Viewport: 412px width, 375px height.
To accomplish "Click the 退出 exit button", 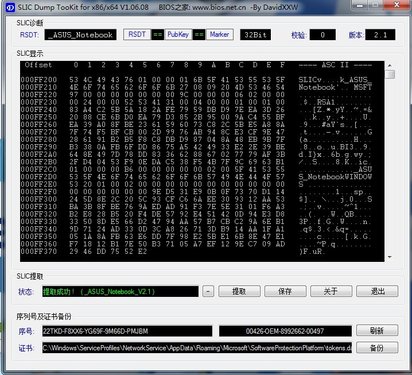I will point(377,291).
